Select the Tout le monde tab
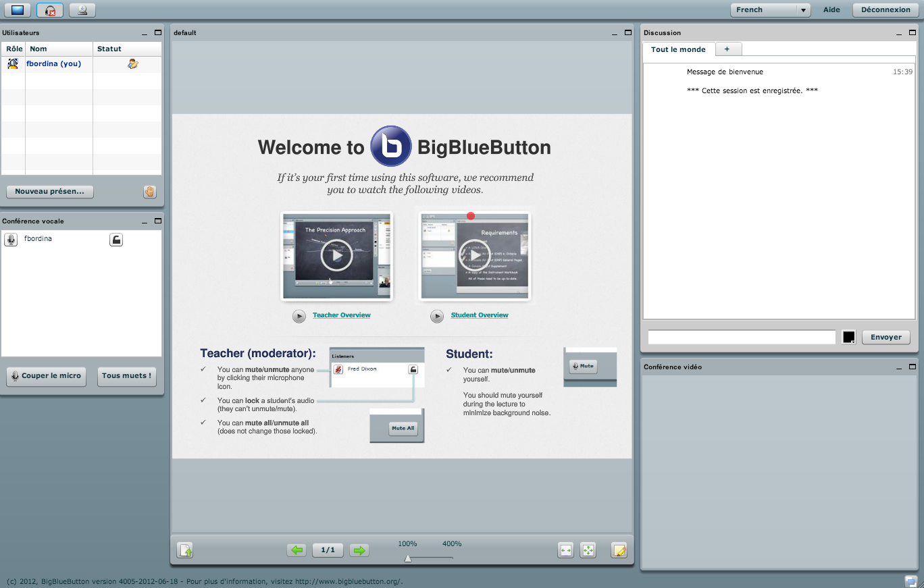924x588 pixels. click(x=678, y=49)
